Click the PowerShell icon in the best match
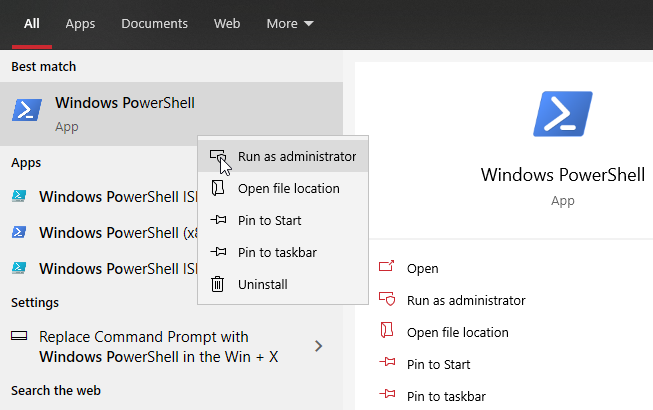The height and width of the screenshot is (410, 653). pyautogui.click(x=27, y=110)
